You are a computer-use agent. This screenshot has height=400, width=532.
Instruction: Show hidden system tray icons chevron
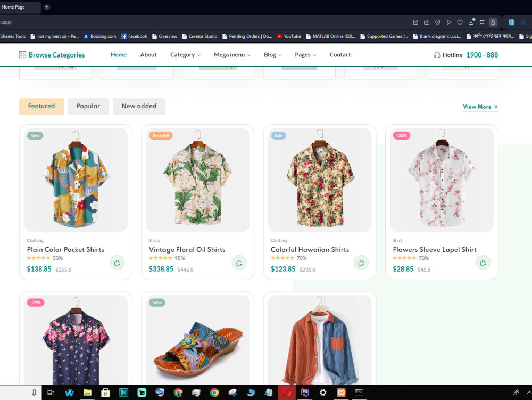click(x=529, y=393)
